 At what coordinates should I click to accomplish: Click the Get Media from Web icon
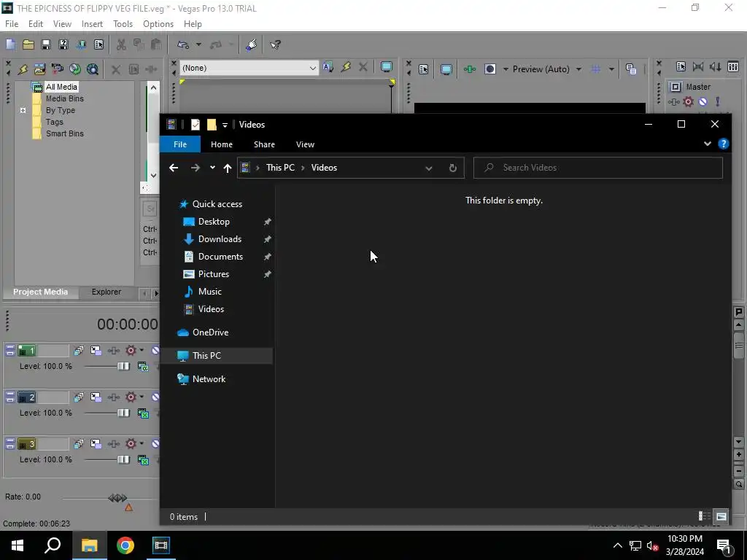(x=93, y=69)
